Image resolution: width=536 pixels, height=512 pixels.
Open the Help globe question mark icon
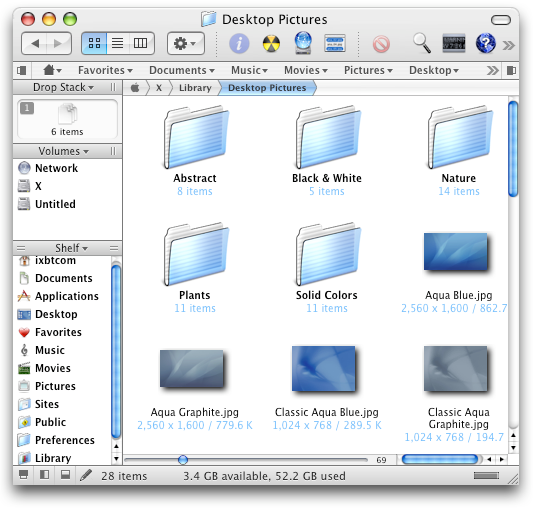tap(485, 43)
